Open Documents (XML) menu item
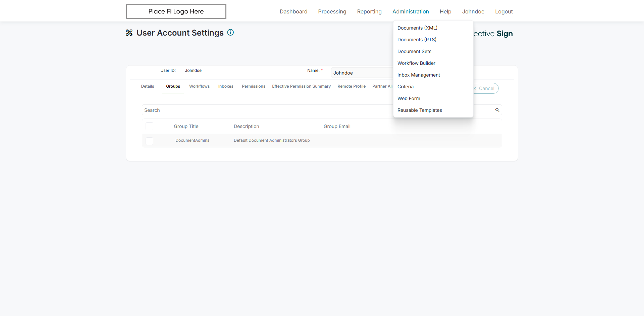Screen dimensions: 644x316 [417, 28]
